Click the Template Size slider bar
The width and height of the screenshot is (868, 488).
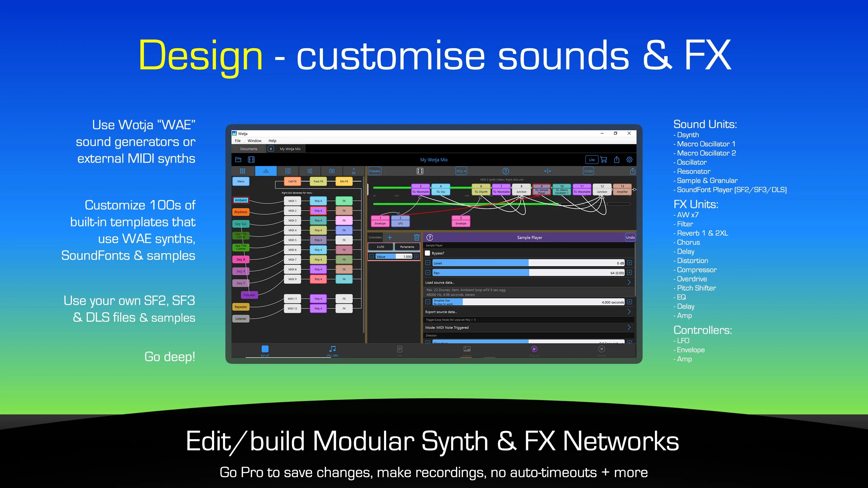pyautogui.click(x=529, y=302)
